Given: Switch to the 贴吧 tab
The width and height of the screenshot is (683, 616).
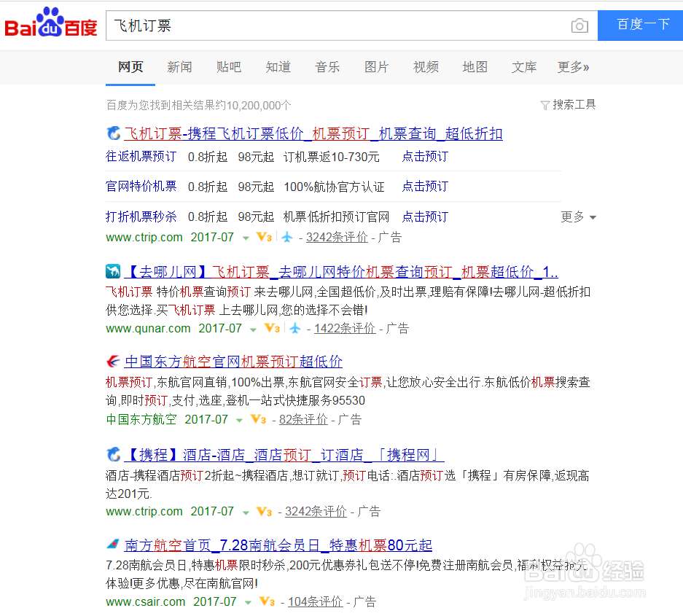Looking at the screenshot, I should (229, 66).
